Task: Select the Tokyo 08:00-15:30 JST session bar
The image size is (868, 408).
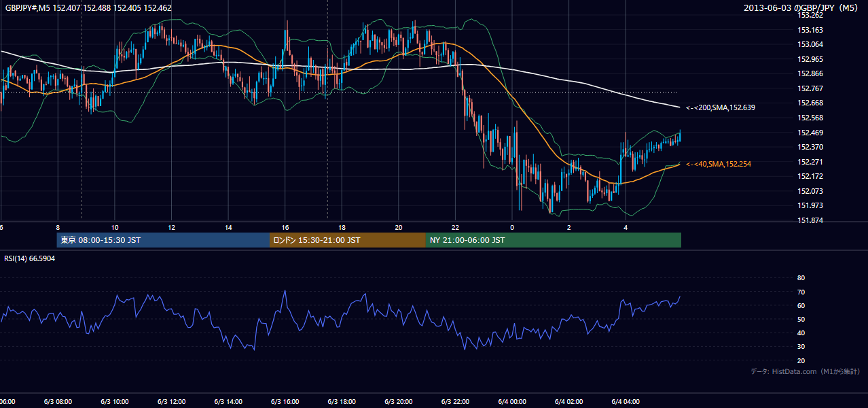Action: pyautogui.click(x=163, y=240)
